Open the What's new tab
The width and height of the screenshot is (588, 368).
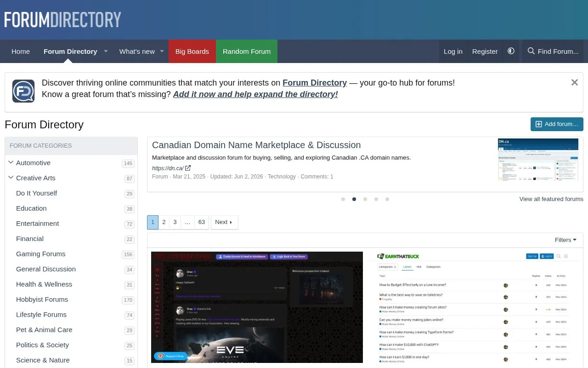[x=137, y=51]
